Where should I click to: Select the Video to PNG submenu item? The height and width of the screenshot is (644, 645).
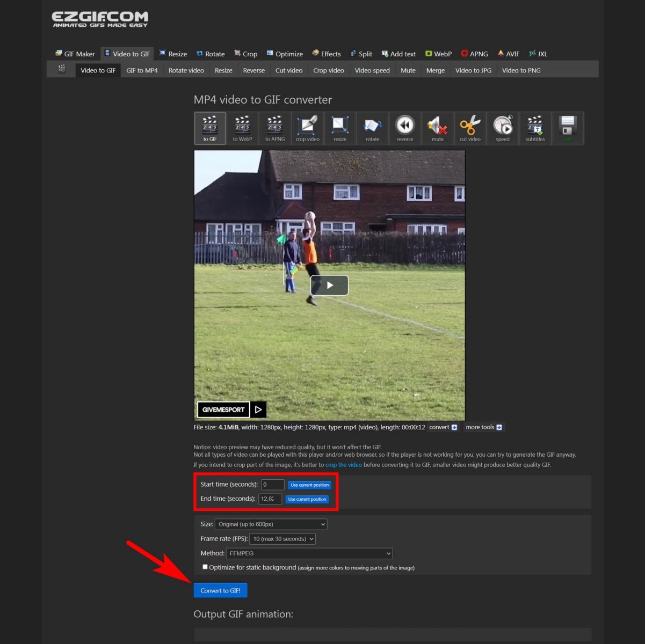click(x=521, y=70)
